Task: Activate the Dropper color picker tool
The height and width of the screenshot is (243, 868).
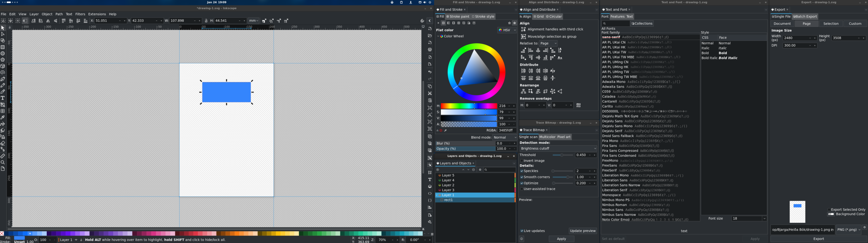Action: pyautogui.click(x=3, y=117)
